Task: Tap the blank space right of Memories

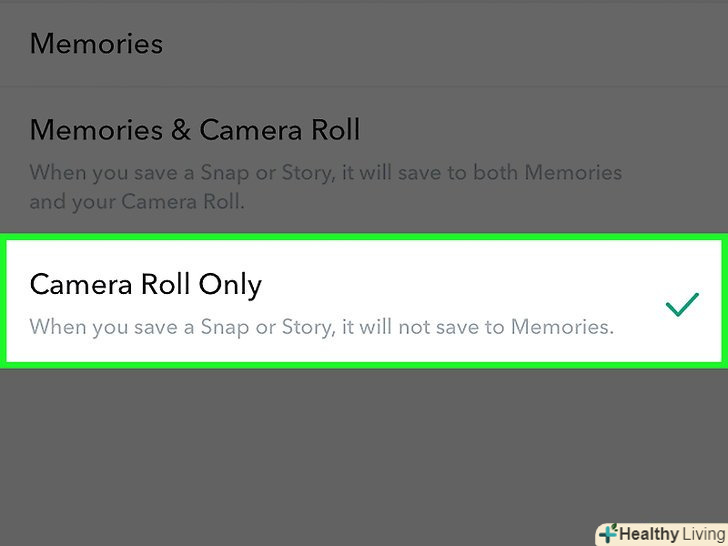Action: [x=450, y=44]
